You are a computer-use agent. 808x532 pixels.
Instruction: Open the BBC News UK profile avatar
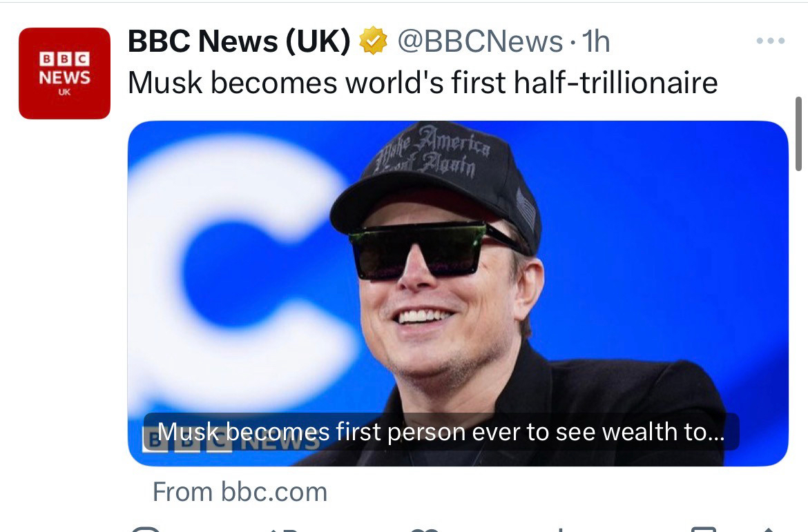pos(64,73)
